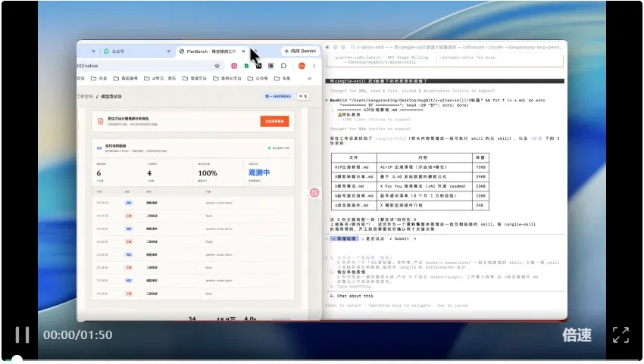Click the 100% success rate value

coord(208,173)
